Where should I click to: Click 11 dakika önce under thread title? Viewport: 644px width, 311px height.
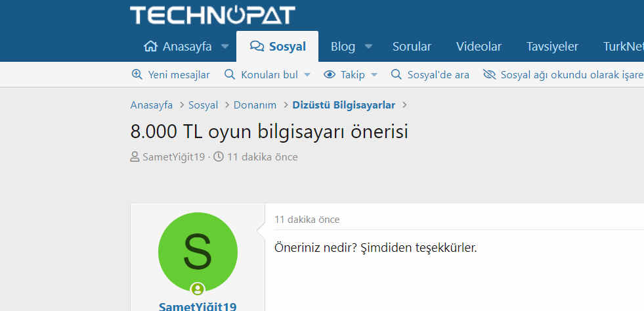click(x=263, y=156)
